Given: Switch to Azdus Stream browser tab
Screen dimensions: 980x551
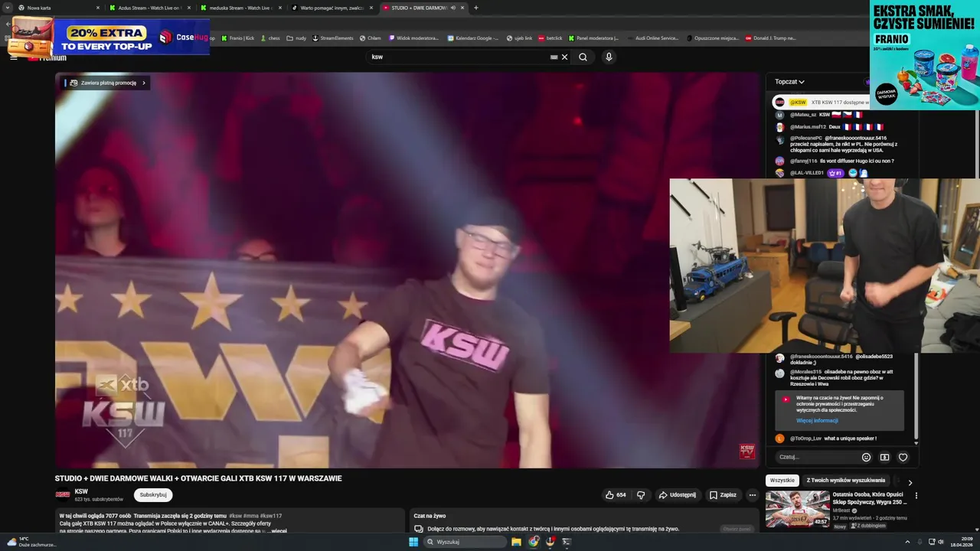Looking at the screenshot, I should click(x=150, y=8).
